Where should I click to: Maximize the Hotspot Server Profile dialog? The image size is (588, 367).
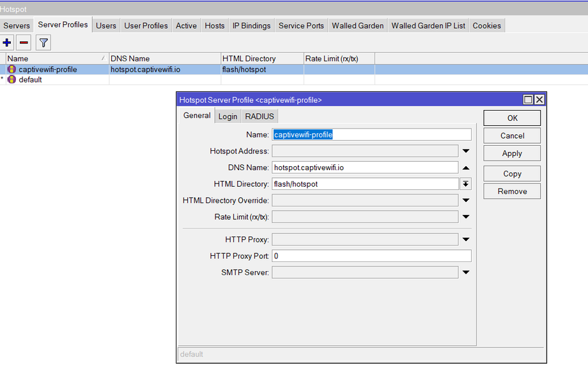[x=528, y=100]
